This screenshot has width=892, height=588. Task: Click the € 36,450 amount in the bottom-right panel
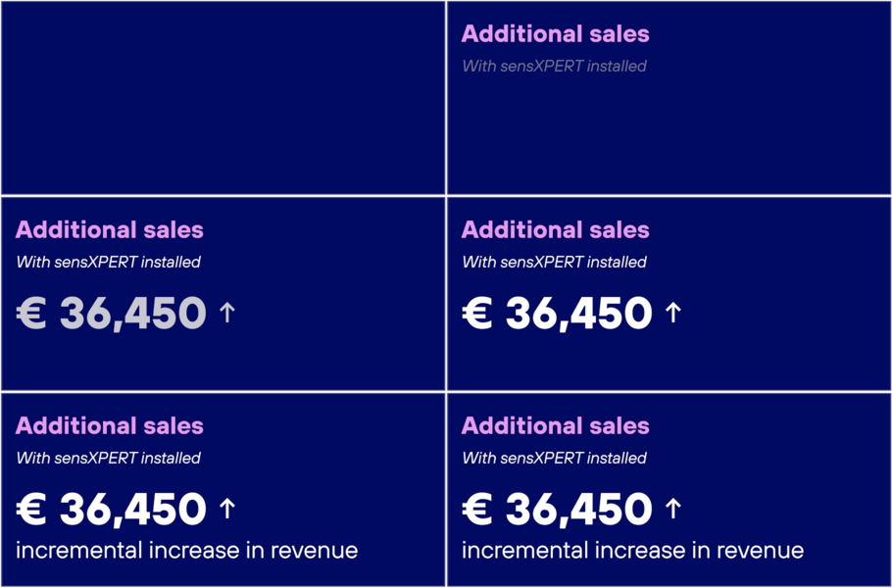coord(557,510)
